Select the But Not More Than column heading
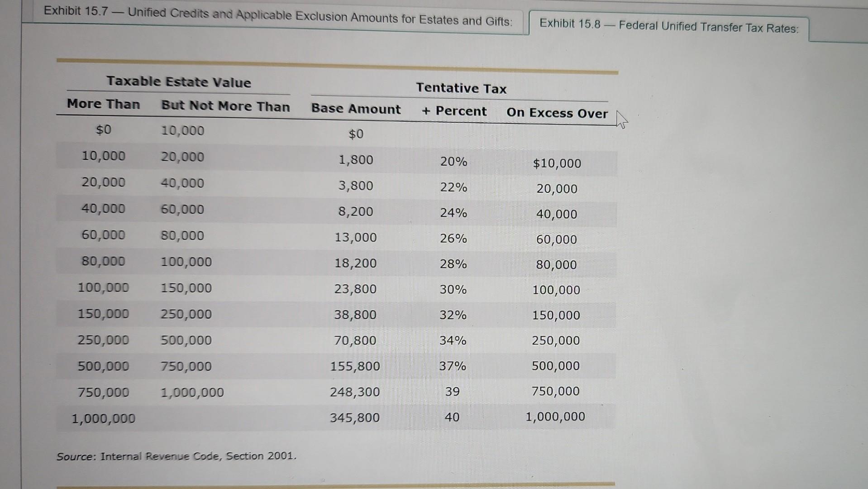The height and width of the screenshot is (489, 868). pos(224,106)
